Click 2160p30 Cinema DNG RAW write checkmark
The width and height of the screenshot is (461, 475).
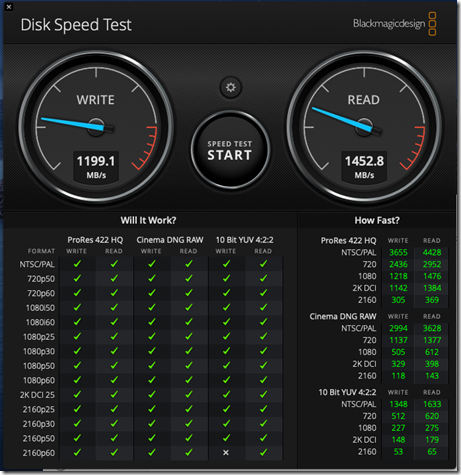point(152,423)
